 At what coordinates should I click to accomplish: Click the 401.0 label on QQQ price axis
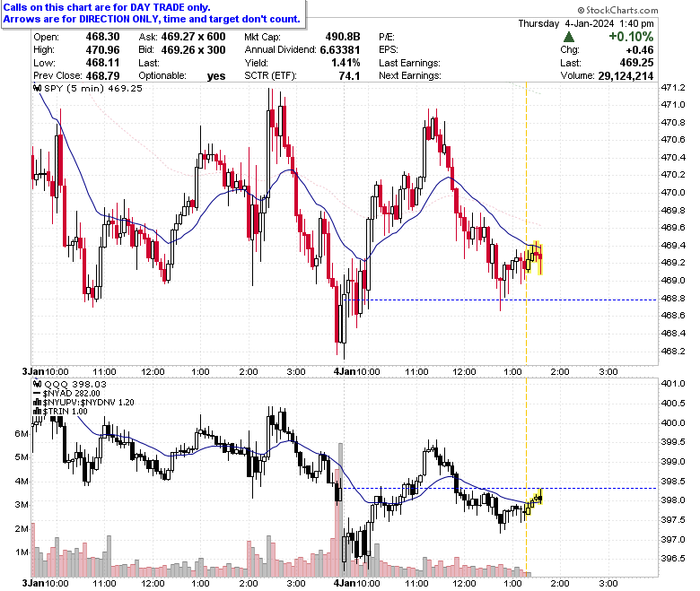[x=673, y=384]
